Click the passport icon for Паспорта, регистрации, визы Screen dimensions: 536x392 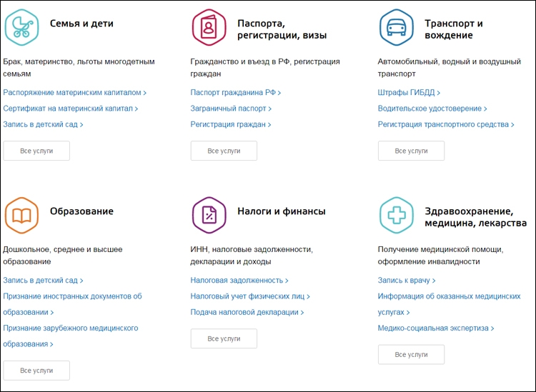209,27
